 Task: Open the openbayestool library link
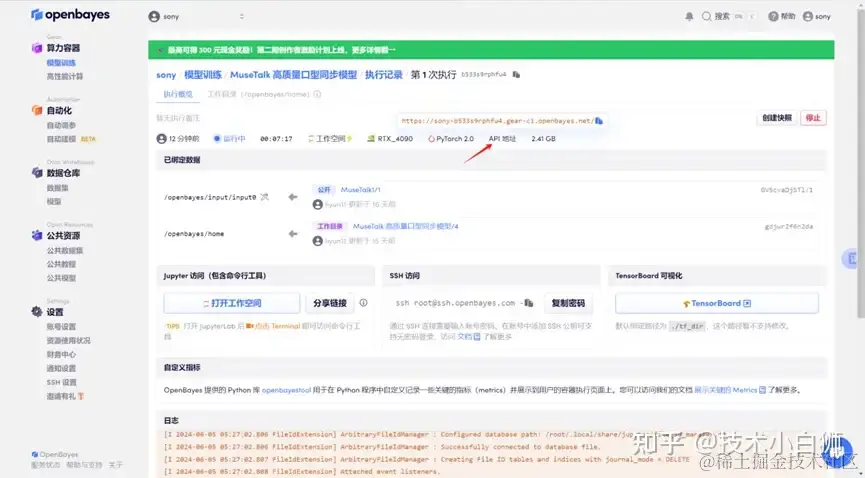[286, 390]
